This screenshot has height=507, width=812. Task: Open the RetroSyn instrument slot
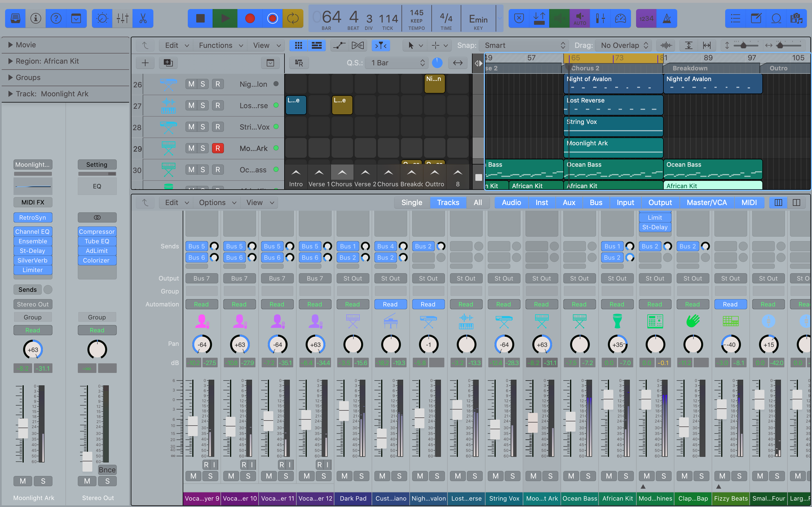(32, 218)
